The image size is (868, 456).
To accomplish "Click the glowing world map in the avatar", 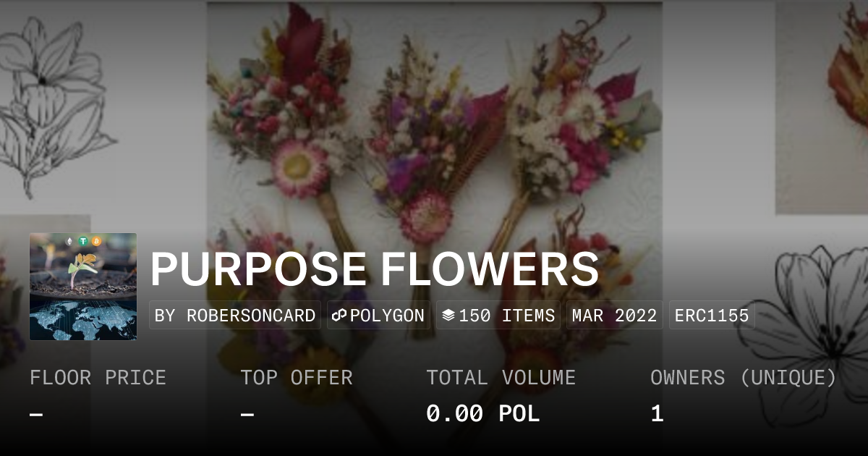I will pos(83,318).
